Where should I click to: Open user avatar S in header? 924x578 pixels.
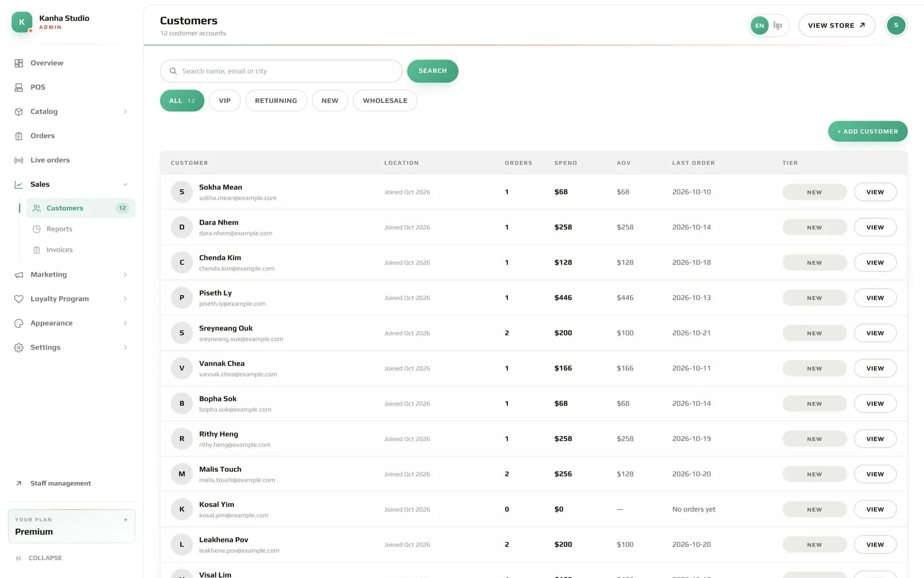[896, 25]
